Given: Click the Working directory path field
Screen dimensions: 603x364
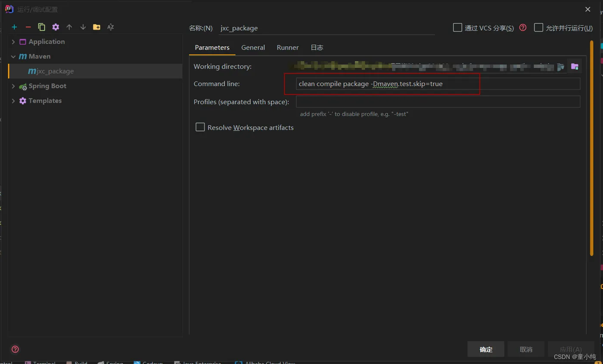Looking at the screenshot, I should click(430, 66).
